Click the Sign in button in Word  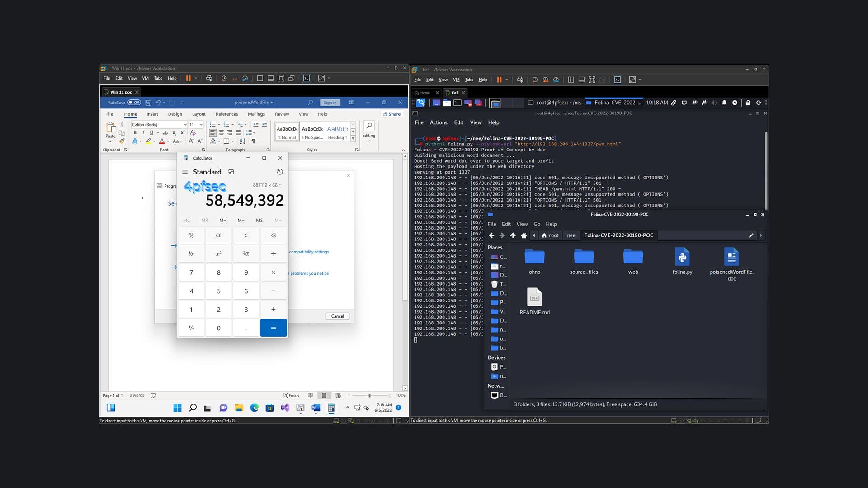click(330, 102)
